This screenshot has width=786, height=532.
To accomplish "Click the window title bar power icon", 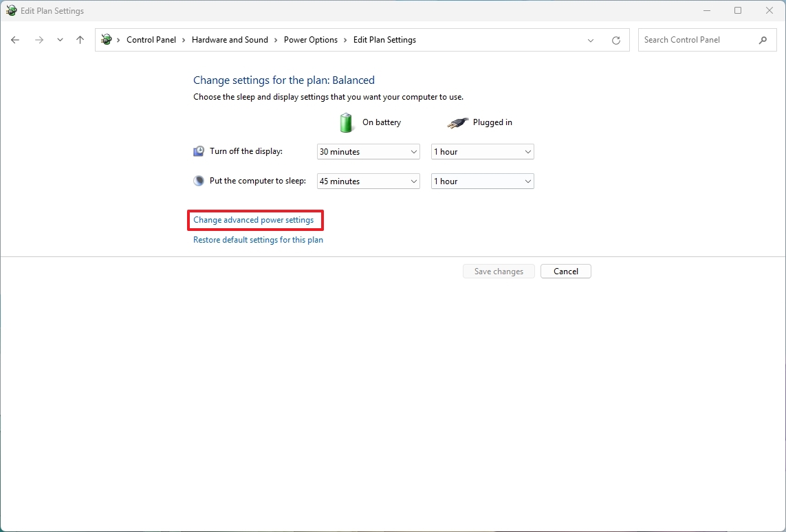I will [11, 10].
